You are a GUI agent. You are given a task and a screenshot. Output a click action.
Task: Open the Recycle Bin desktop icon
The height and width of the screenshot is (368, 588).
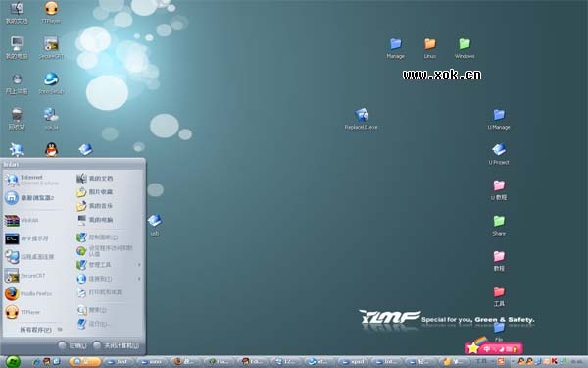coord(17,119)
